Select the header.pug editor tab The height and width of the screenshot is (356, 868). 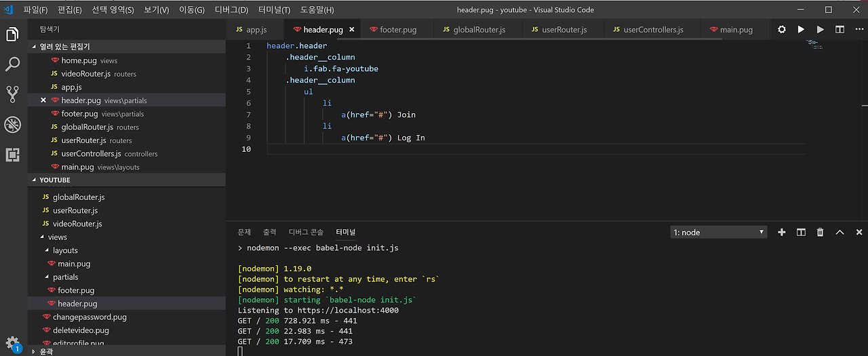click(323, 30)
